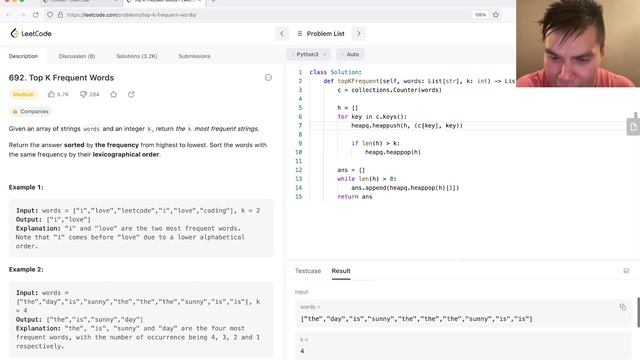Viewport: 640px width, 360px height.
Task: Switch to the Description tab
Action: click(23, 56)
